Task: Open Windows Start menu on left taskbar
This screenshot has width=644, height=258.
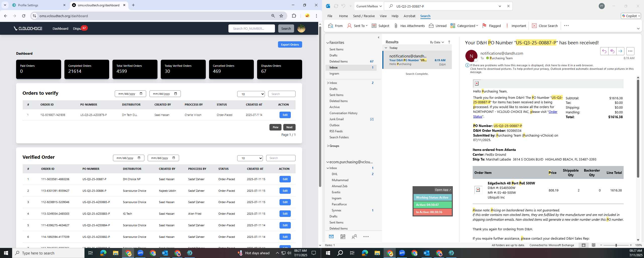Action: (x=6, y=253)
